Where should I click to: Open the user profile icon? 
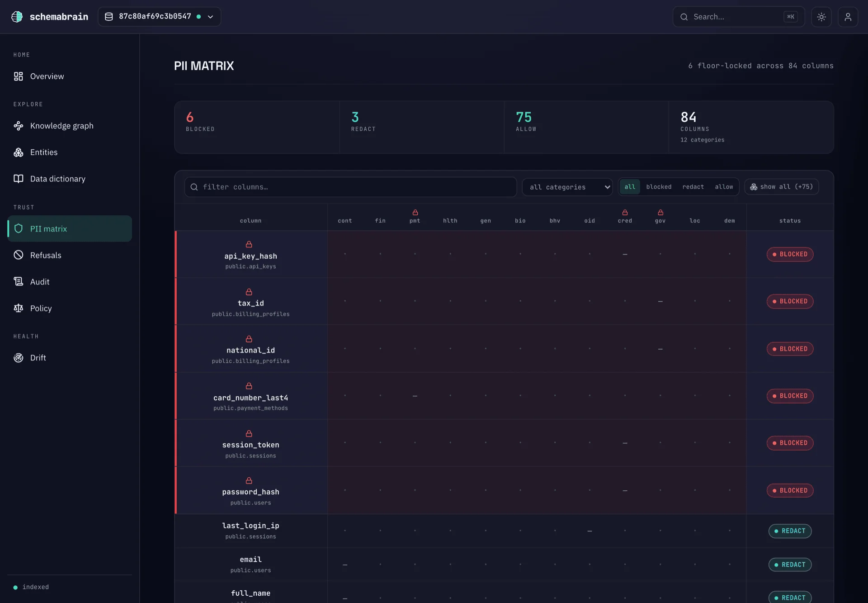coord(848,17)
